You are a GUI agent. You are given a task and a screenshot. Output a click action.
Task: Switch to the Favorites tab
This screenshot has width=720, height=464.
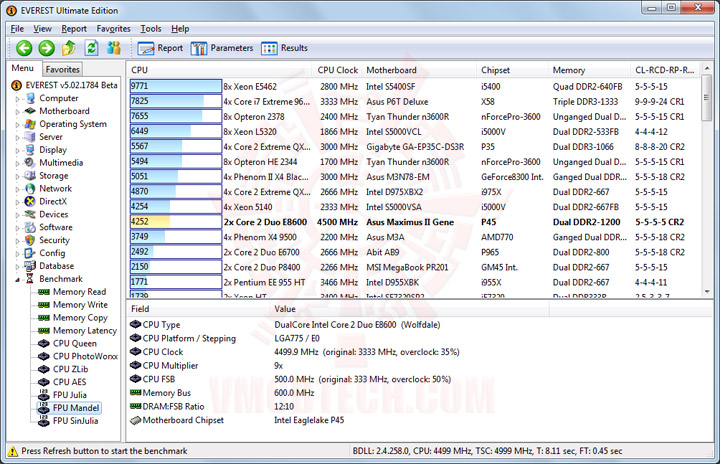point(62,69)
